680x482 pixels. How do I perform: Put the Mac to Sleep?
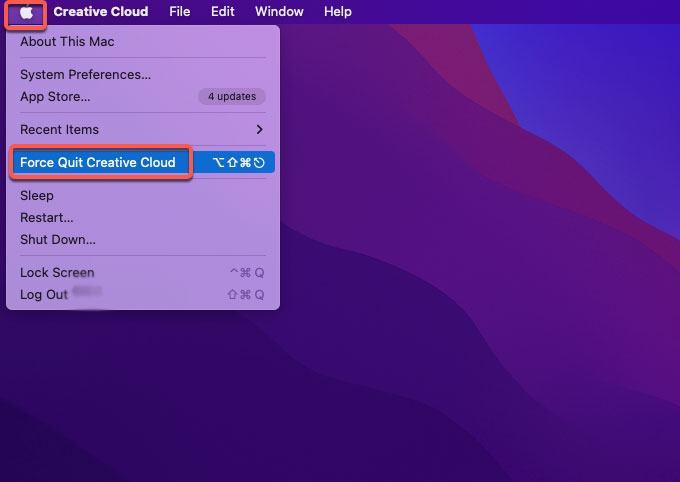(x=37, y=196)
